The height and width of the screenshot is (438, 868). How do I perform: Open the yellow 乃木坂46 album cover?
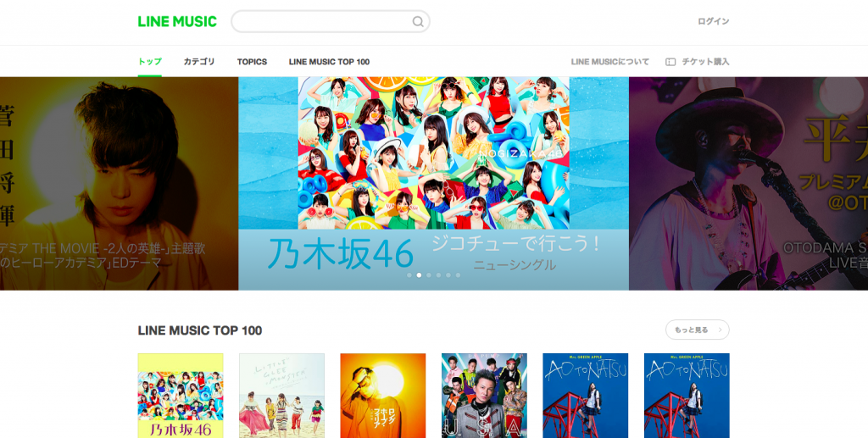[181, 396]
